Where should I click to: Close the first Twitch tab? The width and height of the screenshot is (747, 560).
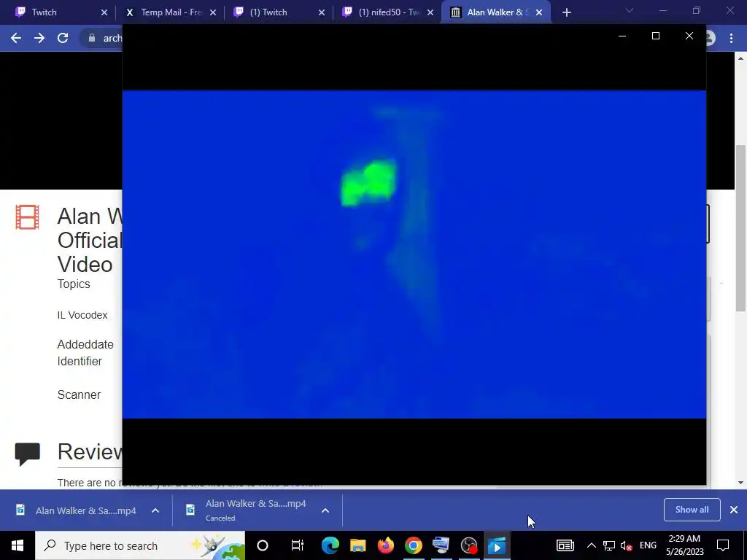point(104,12)
